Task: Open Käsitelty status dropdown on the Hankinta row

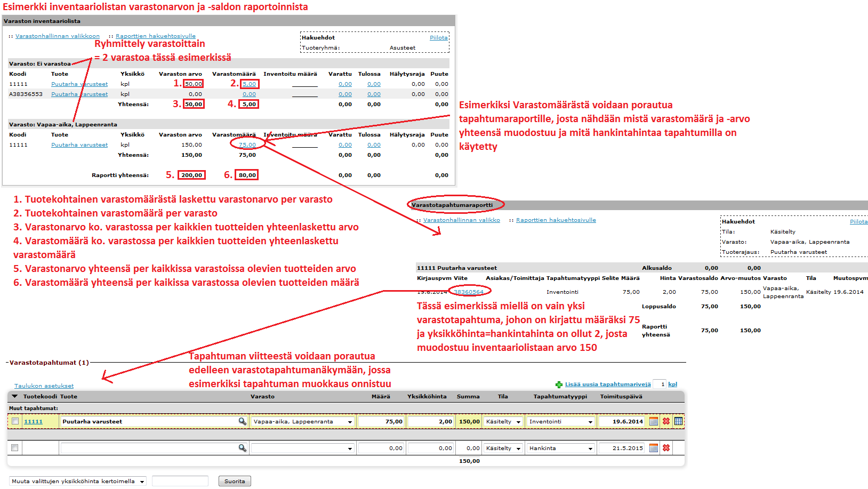Action: click(x=503, y=448)
